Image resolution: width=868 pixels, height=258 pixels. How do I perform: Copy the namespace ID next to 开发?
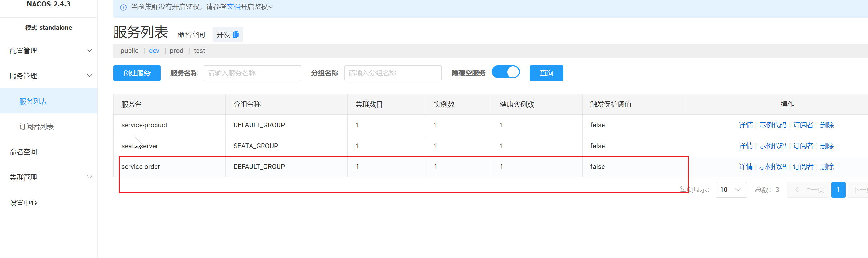click(x=236, y=34)
